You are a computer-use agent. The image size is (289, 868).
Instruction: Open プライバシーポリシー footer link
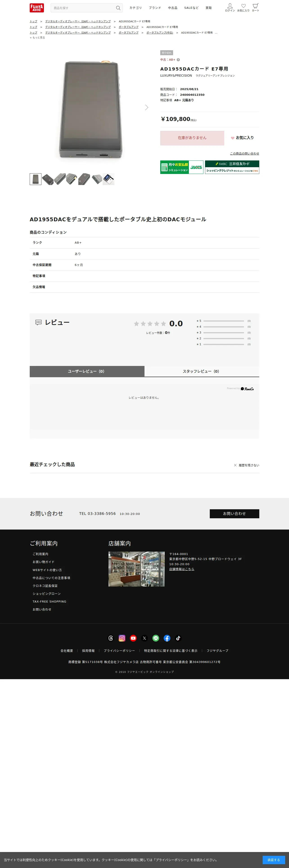click(119, 650)
